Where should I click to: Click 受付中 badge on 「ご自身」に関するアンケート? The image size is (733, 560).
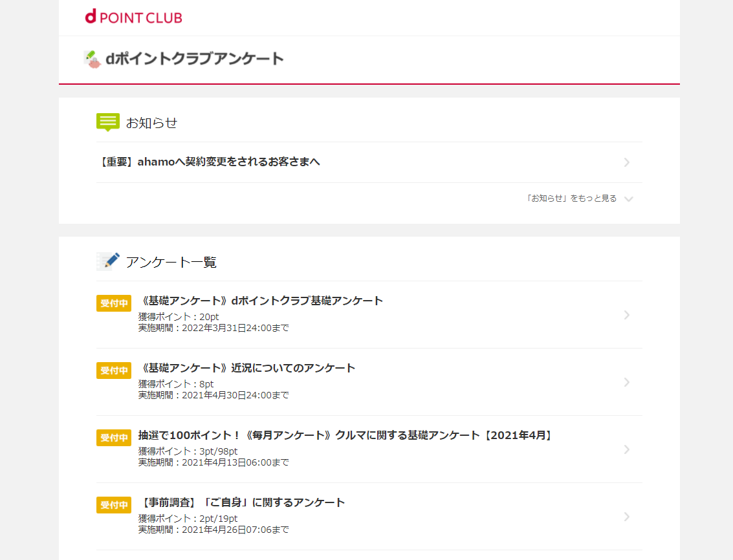(114, 505)
